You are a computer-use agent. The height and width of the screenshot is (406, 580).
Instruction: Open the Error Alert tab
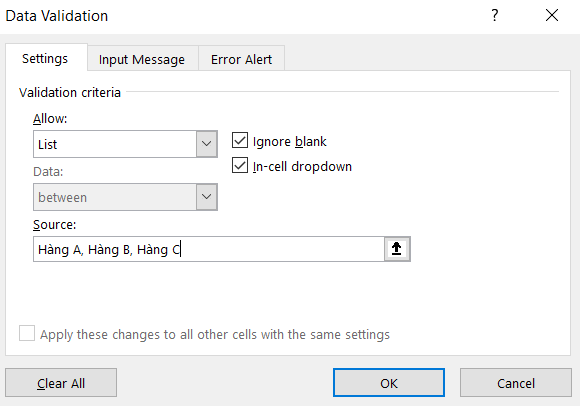242,59
